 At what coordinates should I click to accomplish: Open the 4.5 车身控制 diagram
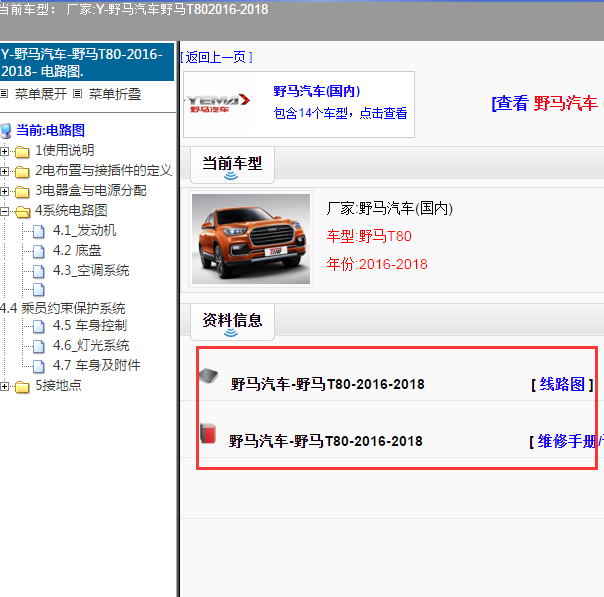coord(90,325)
